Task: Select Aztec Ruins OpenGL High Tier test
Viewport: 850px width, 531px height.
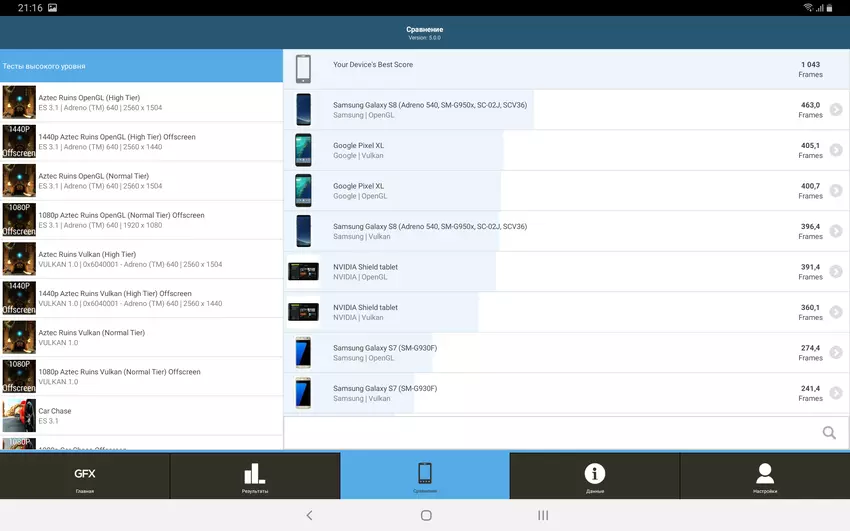Action: (x=142, y=102)
